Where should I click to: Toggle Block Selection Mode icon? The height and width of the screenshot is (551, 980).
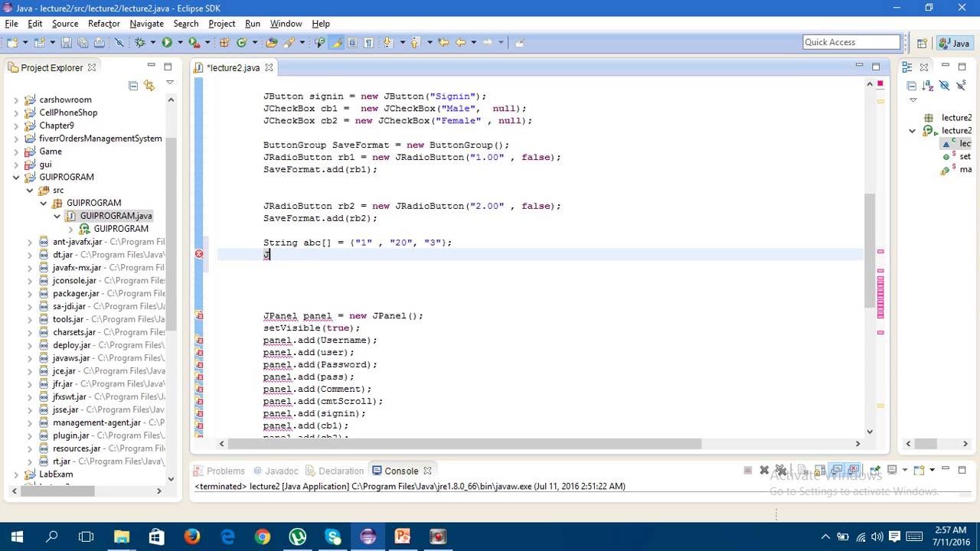click(x=352, y=42)
